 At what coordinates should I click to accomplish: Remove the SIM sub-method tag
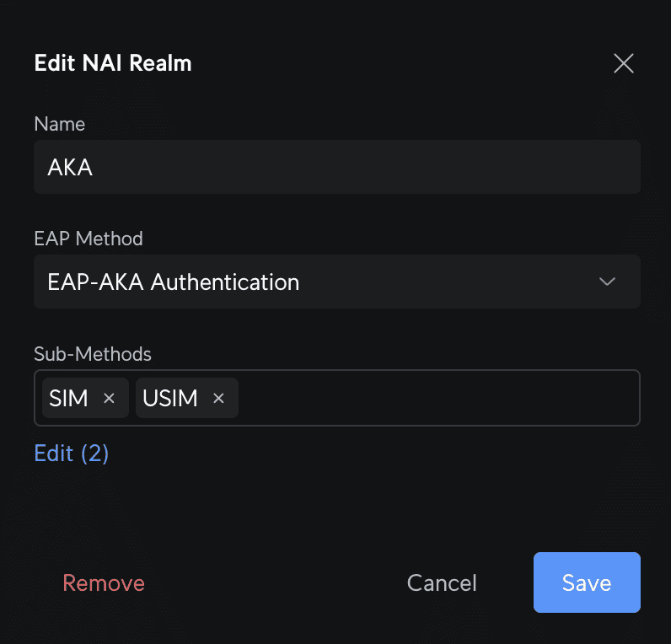point(109,399)
